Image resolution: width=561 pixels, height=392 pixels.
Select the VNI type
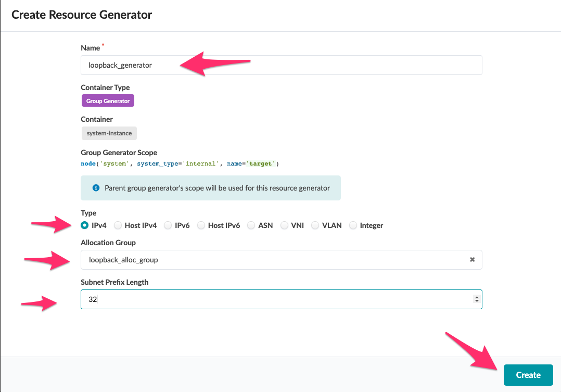tap(284, 225)
